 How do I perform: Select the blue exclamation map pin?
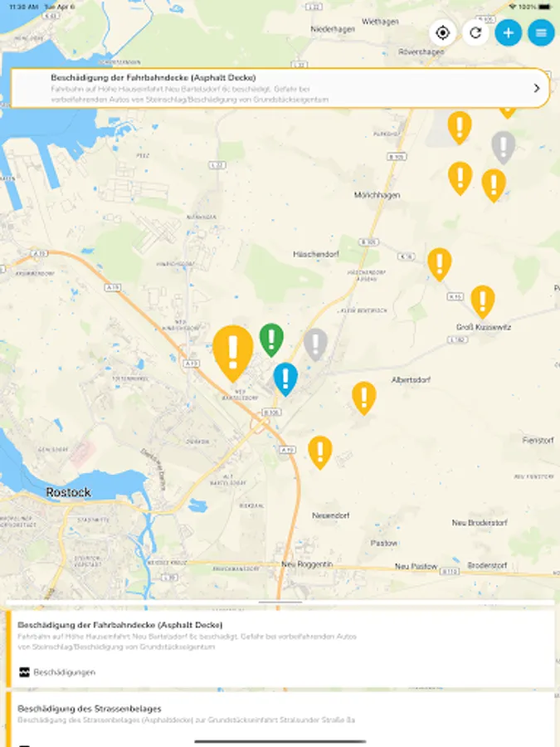coord(285,379)
